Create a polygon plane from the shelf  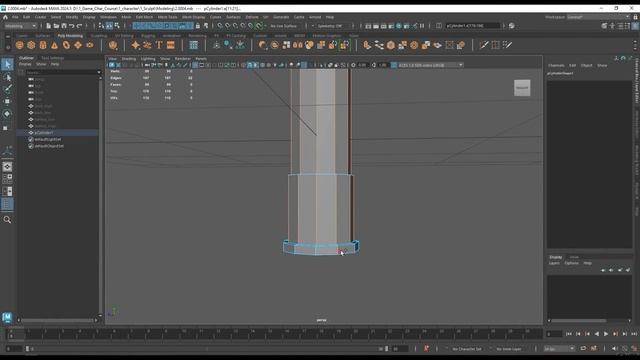point(78,45)
